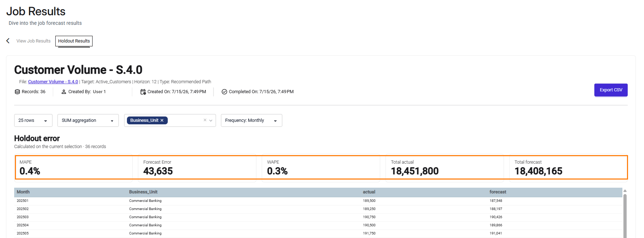Click the table vertical scrollbar
644x238 pixels.
pos(625,216)
